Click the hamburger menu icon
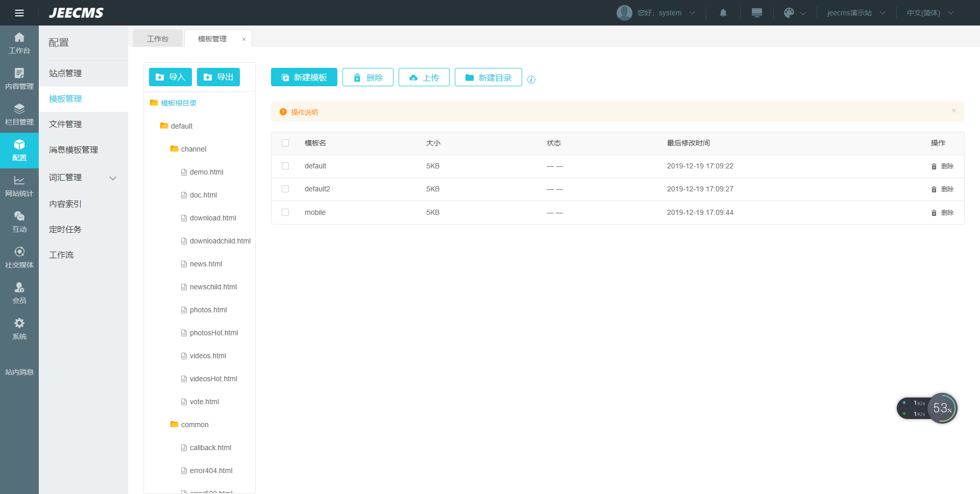Image resolution: width=980 pixels, height=494 pixels. tap(19, 13)
